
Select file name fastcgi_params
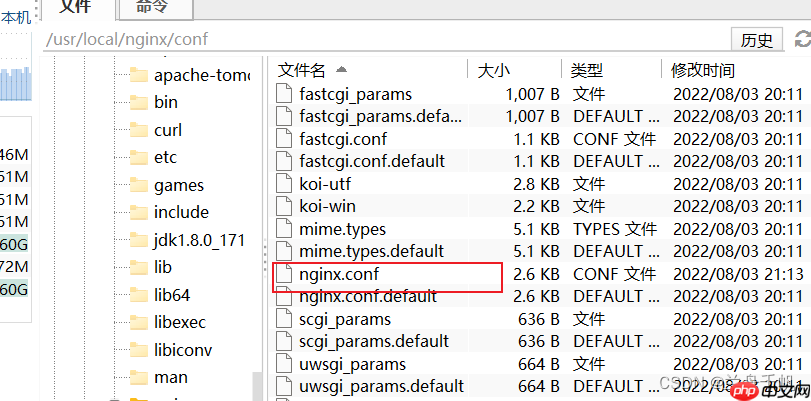pos(355,95)
